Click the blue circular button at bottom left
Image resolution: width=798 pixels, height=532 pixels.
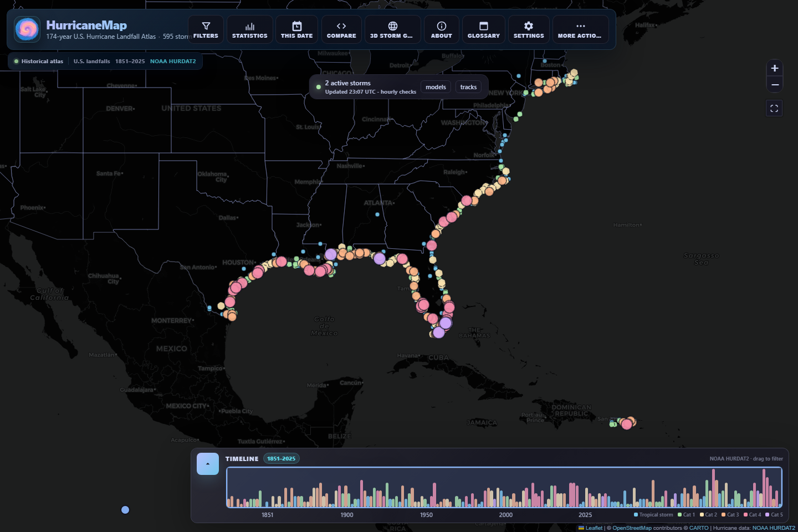point(125,510)
